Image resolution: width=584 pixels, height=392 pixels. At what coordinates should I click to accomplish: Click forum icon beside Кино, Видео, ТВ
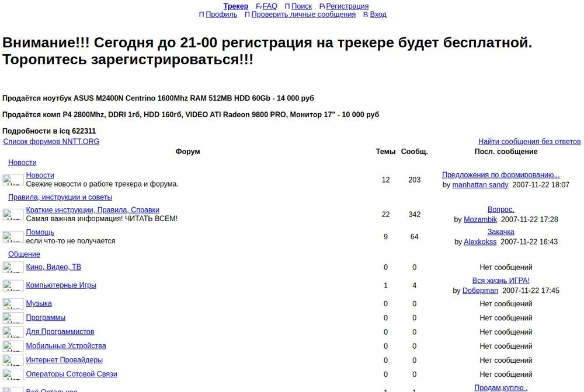[x=13, y=267]
